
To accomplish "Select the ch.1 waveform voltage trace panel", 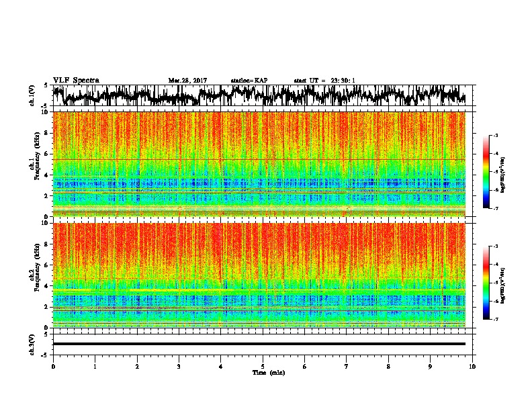I will coord(263,95).
